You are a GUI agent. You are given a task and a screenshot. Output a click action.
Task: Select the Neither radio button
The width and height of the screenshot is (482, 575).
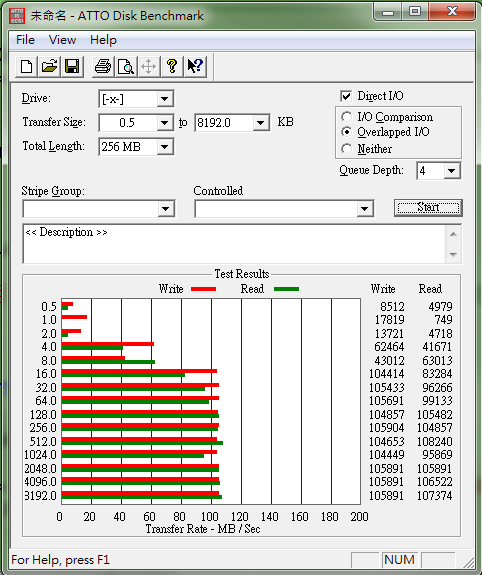346,149
